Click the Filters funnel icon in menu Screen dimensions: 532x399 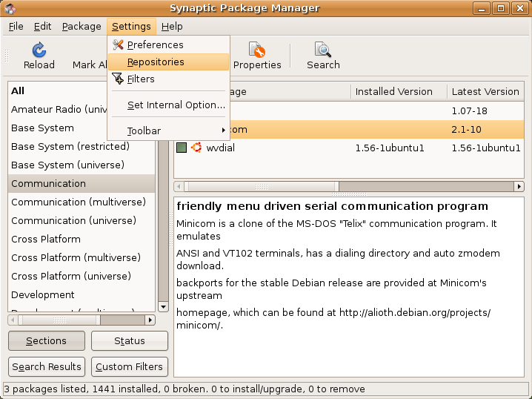(118, 79)
